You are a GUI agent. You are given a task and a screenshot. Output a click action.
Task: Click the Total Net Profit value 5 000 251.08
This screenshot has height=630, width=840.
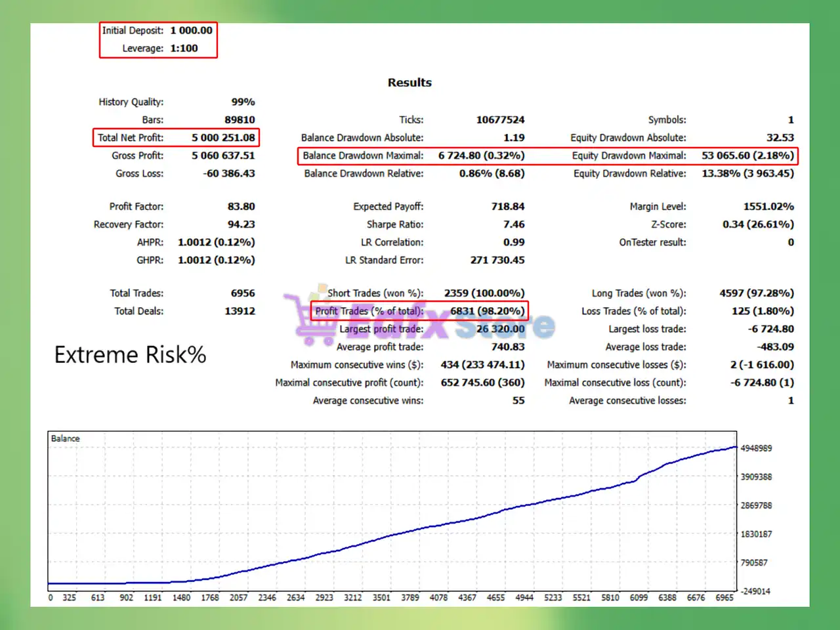click(223, 138)
